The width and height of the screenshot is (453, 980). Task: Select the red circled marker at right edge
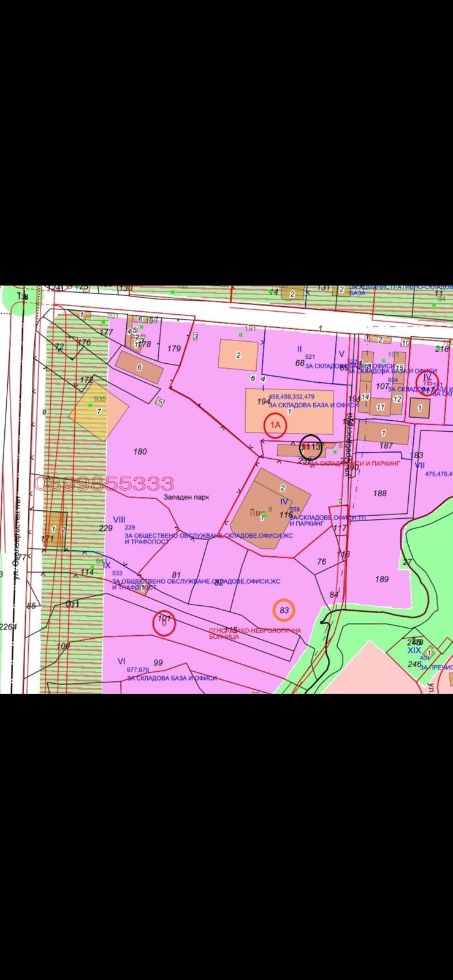pyautogui.click(x=427, y=382)
